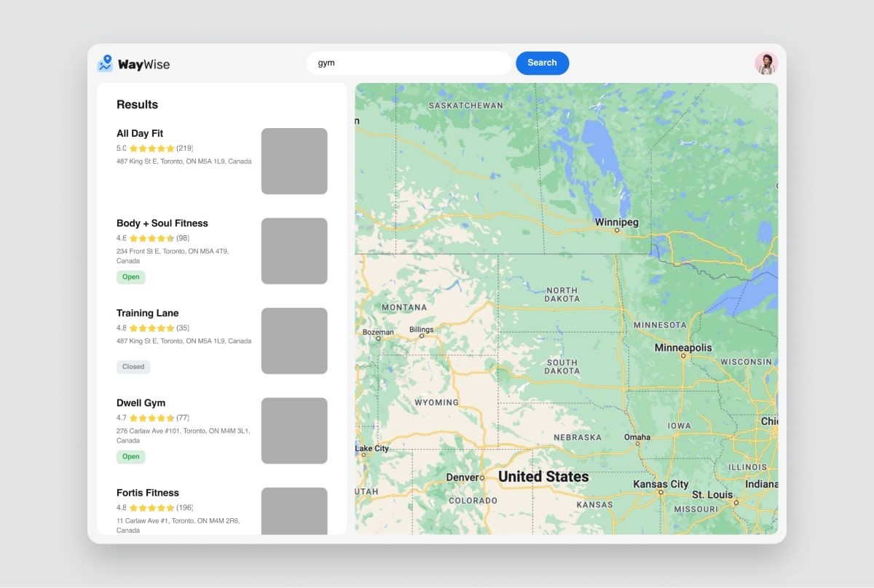Click the Wyoming map label

tap(437, 402)
